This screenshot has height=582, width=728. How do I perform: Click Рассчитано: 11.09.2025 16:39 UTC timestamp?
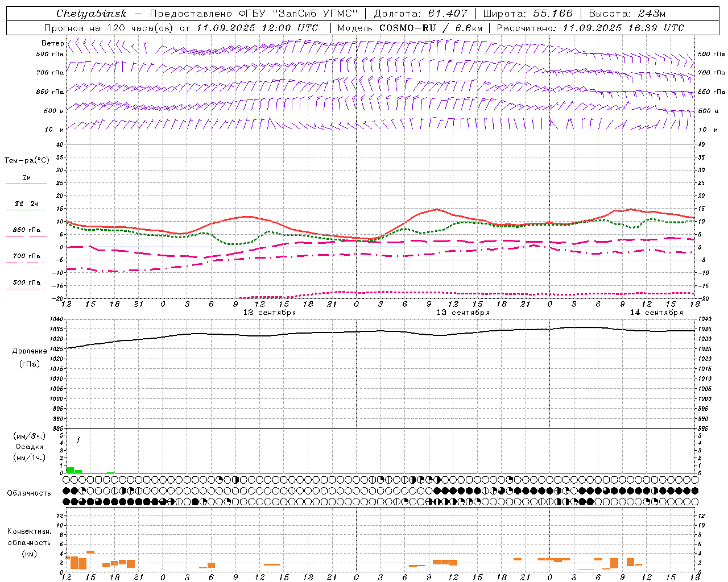(590, 28)
